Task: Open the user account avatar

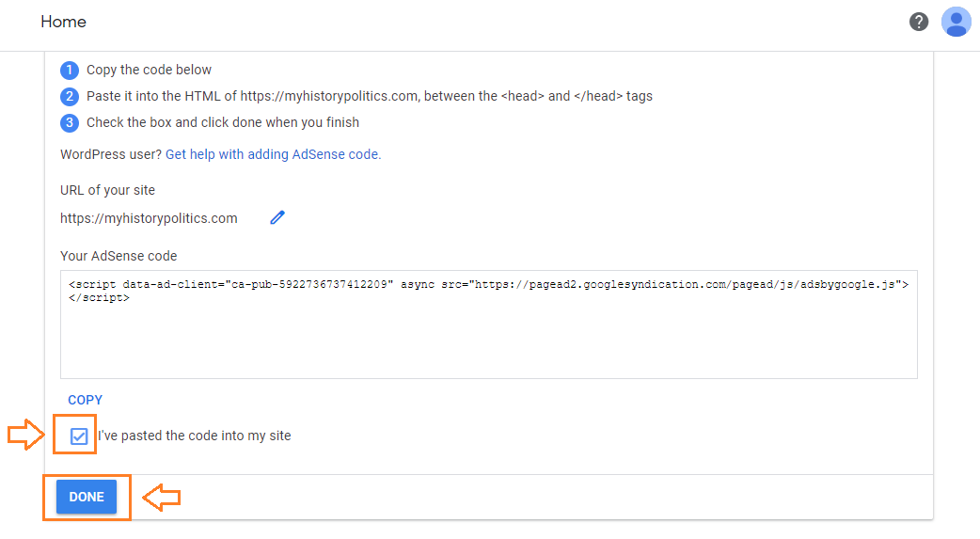Action: click(956, 22)
